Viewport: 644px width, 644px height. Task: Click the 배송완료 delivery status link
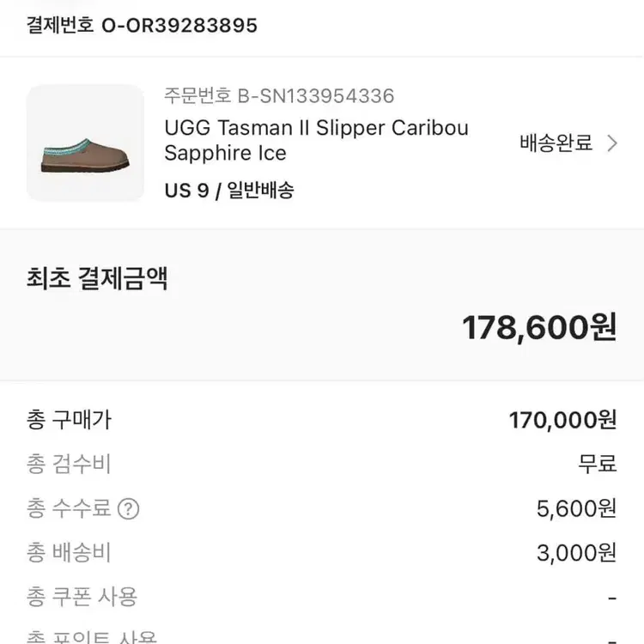coord(556,143)
